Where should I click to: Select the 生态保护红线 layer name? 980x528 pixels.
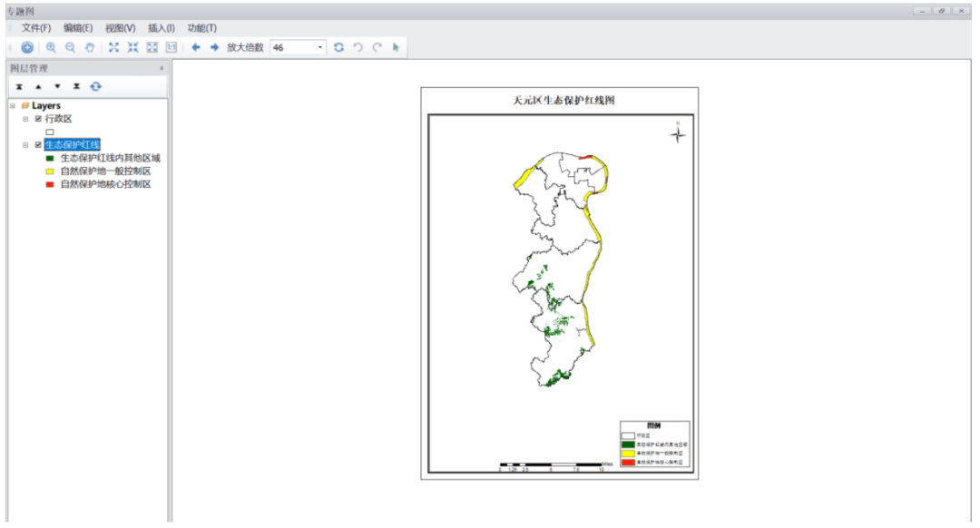[x=72, y=145]
